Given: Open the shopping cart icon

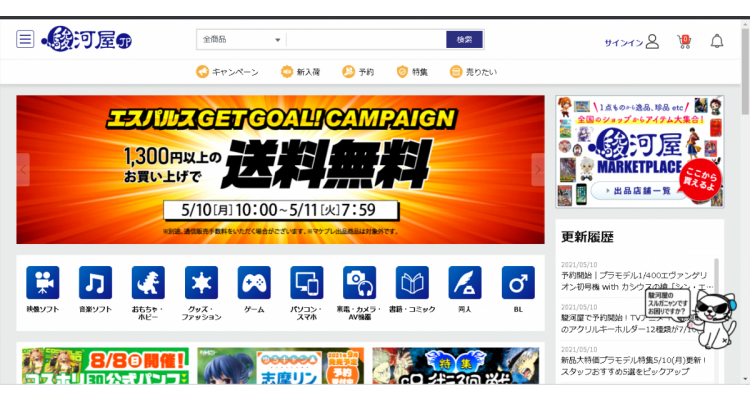Looking at the screenshot, I should (x=684, y=42).
